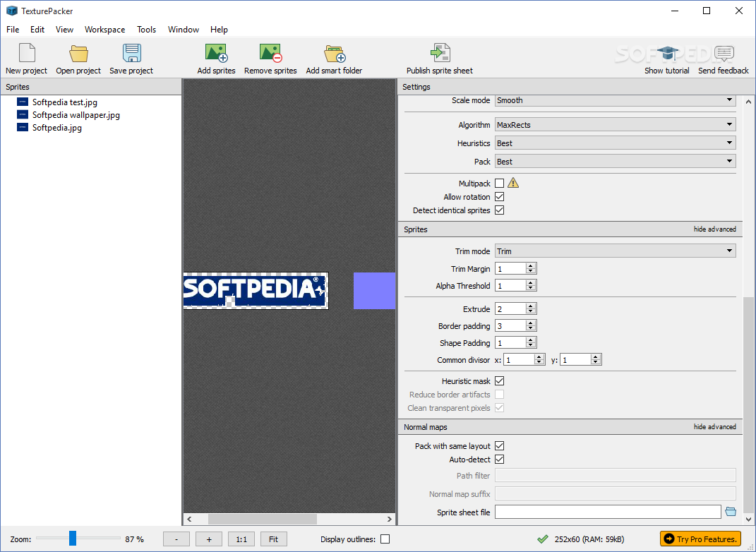756x552 pixels.
Task: Click hide advanced in Sprites section
Action: [714, 229]
